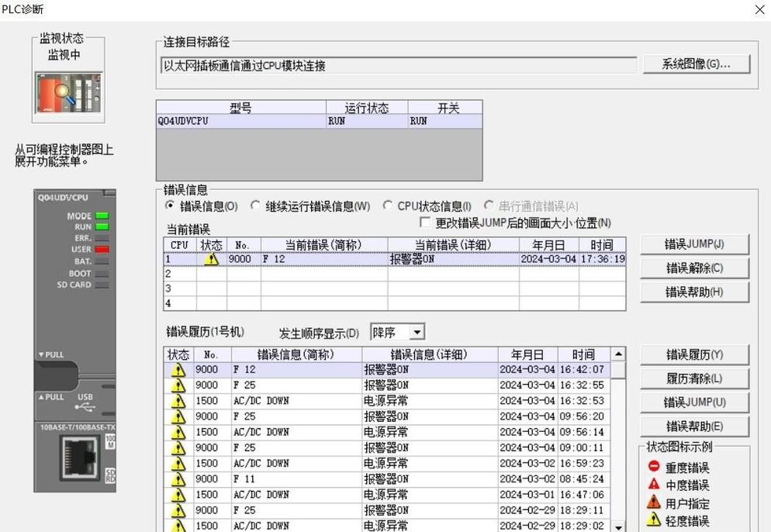Click the 重度错误 legend icon
Screen dimensions: 771x532
pyautogui.click(x=654, y=466)
